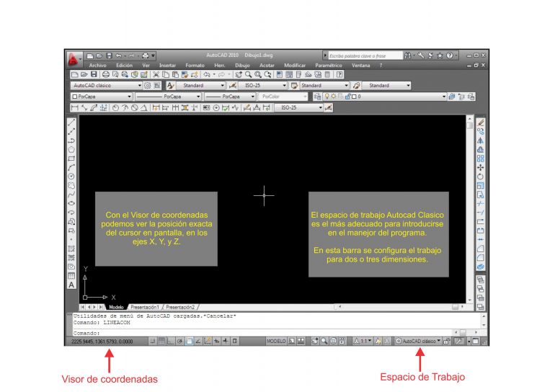555x392 pixels.
Task: Open the Help question-mark toolbar icon
Action: click(339, 74)
